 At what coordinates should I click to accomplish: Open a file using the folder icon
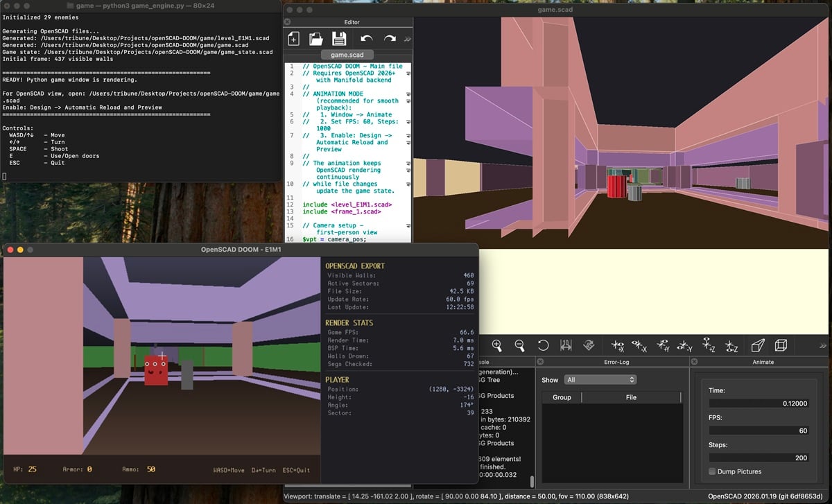tap(316, 40)
